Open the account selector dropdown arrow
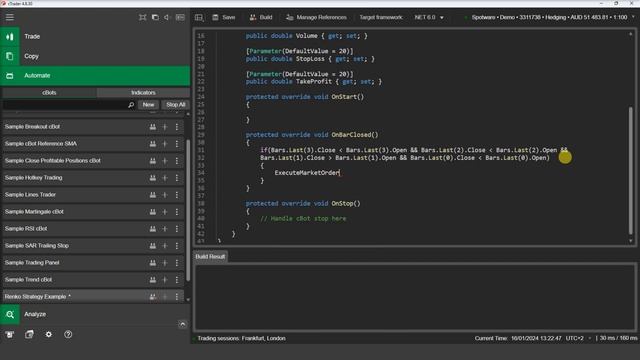This screenshot has width=640, height=360. point(633,17)
